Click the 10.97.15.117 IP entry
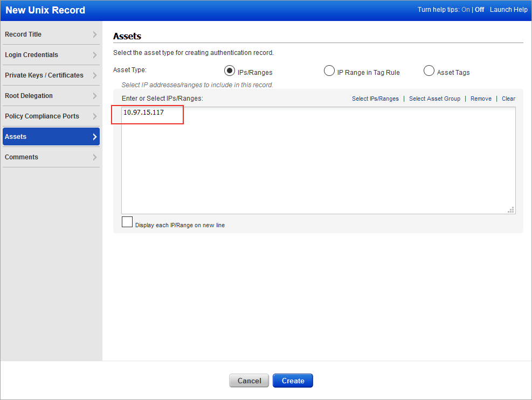 [x=143, y=113]
